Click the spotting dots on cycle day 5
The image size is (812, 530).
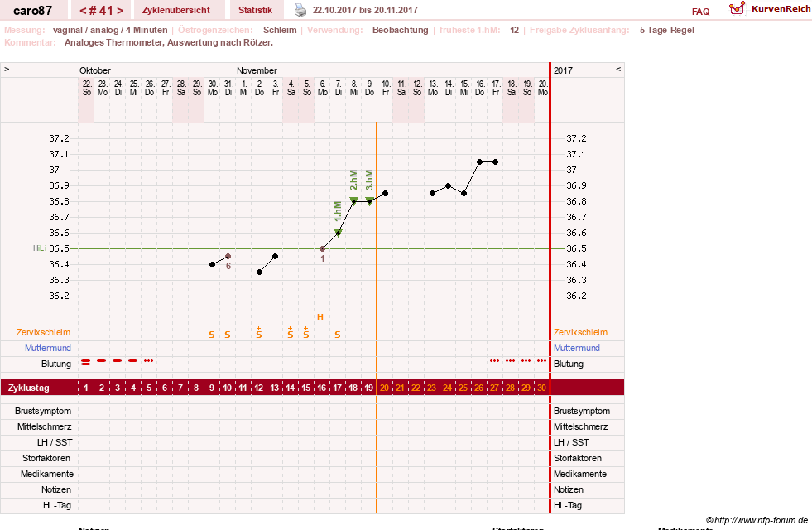coord(149,360)
